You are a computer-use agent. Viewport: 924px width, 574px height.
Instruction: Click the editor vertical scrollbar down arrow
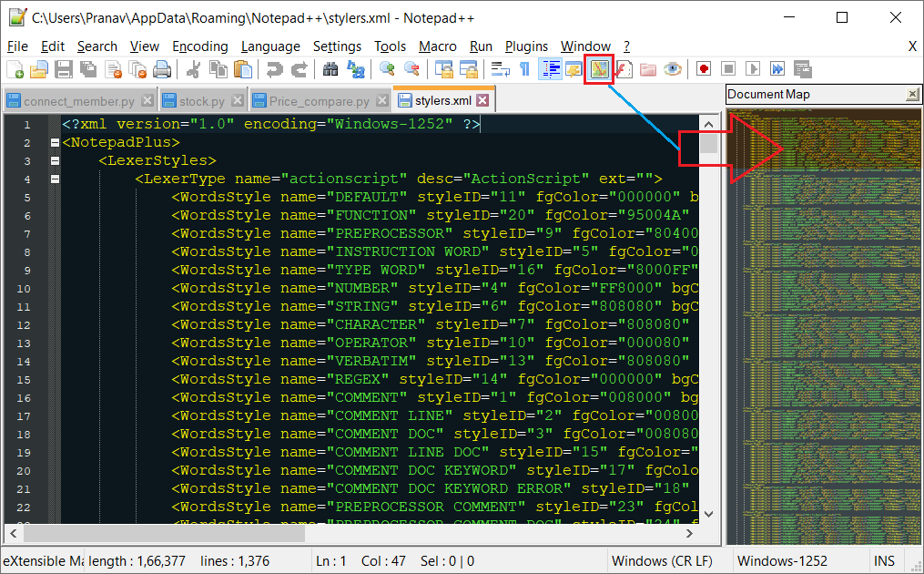(x=708, y=514)
